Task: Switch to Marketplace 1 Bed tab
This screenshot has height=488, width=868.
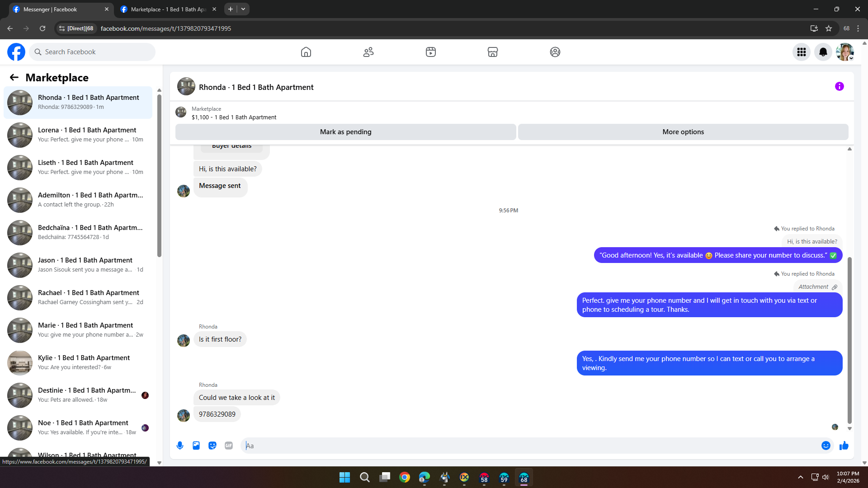Action: (x=167, y=9)
